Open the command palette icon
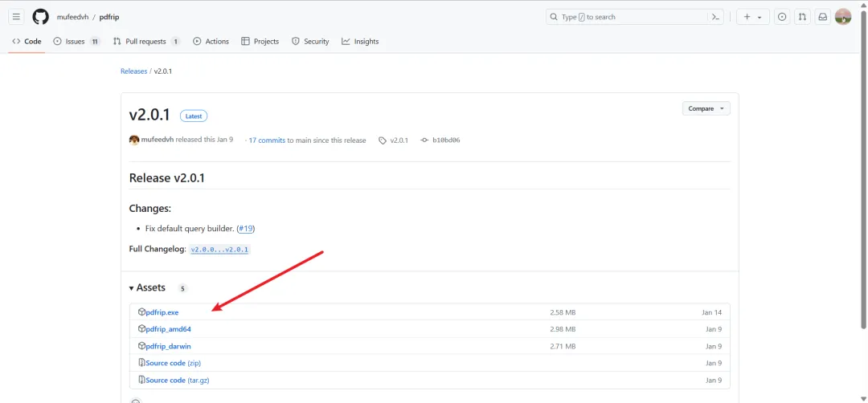This screenshot has width=868, height=403. [716, 17]
